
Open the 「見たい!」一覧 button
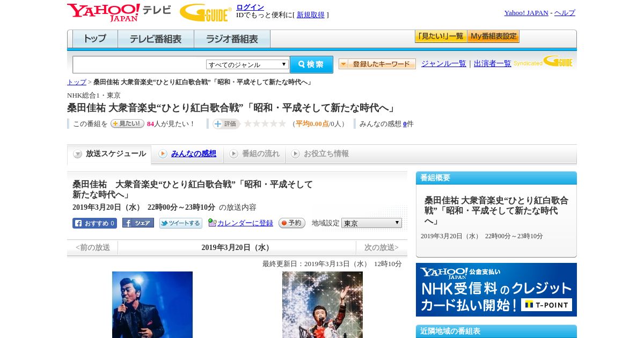click(x=441, y=36)
